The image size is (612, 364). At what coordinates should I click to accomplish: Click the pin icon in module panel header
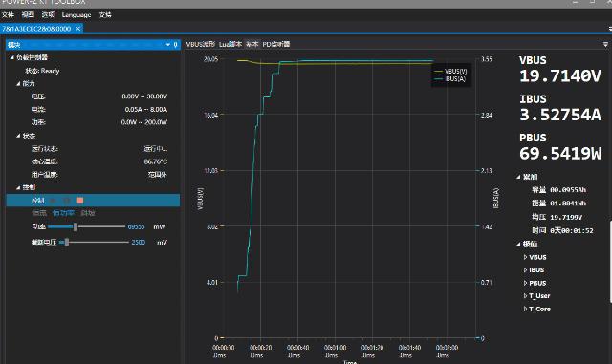tap(176, 45)
